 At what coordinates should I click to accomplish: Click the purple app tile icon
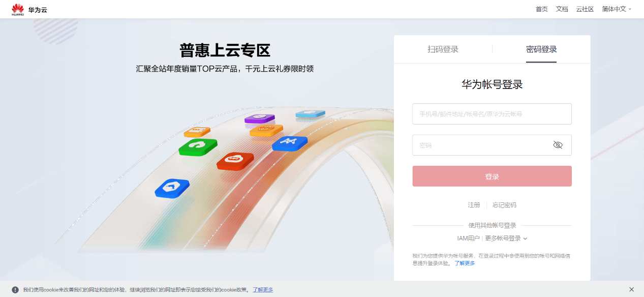pyautogui.click(x=259, y=119)
